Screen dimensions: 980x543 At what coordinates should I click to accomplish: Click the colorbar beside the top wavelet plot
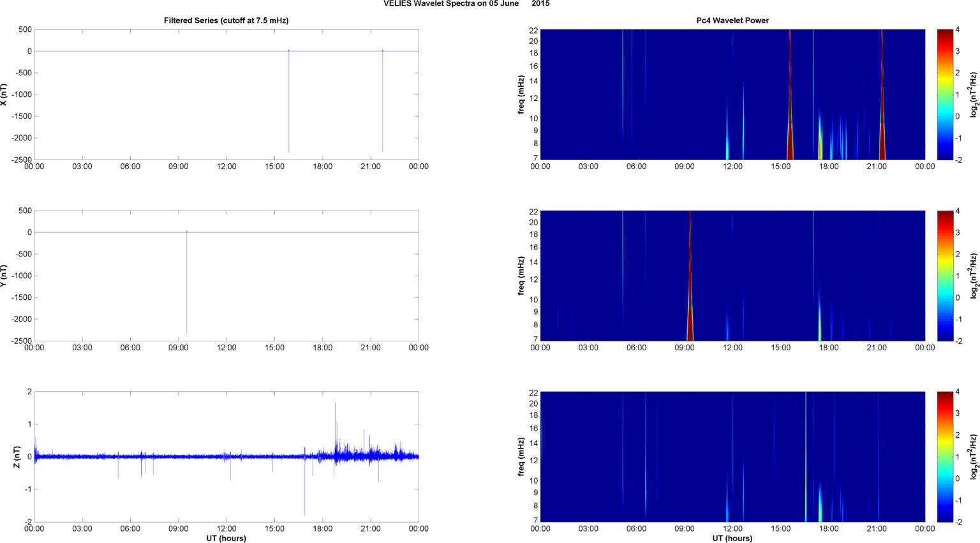945,94
